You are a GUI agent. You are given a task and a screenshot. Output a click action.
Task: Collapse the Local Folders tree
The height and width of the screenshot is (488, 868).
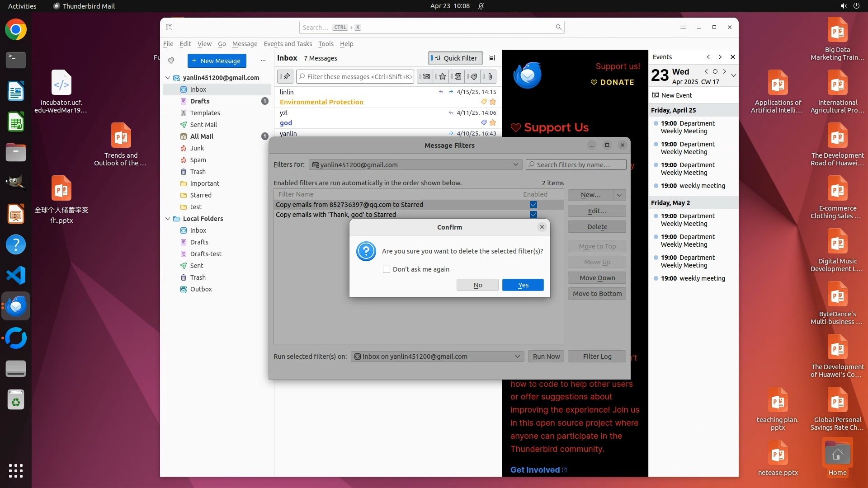(168, 219)
